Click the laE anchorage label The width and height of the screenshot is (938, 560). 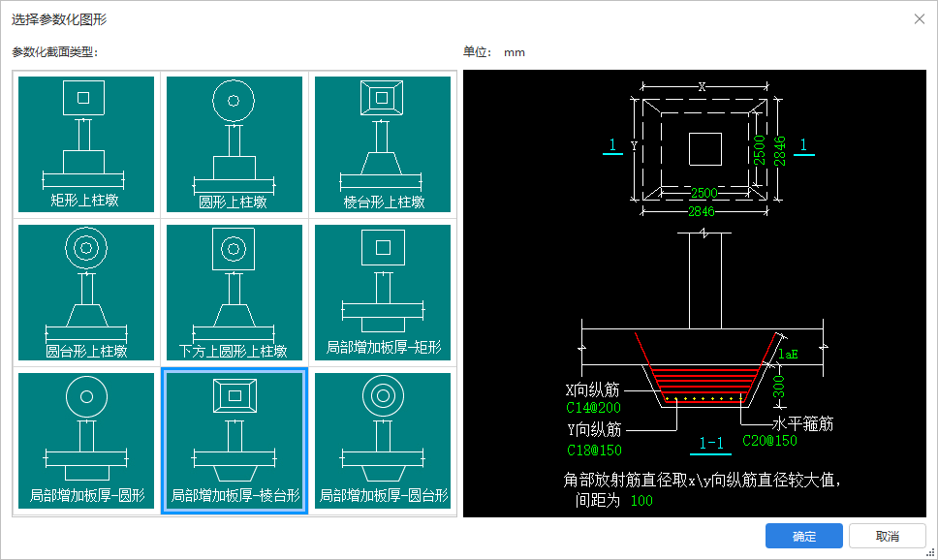[x=788, y=355]
